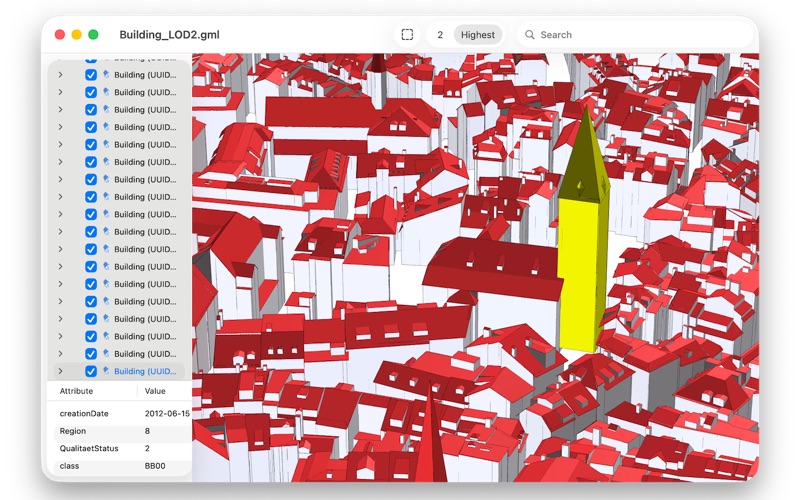Click the Building_LOD2.gml window title
Image resolution: width=800 pixels, height=500 pixels.
click(169, 35)
